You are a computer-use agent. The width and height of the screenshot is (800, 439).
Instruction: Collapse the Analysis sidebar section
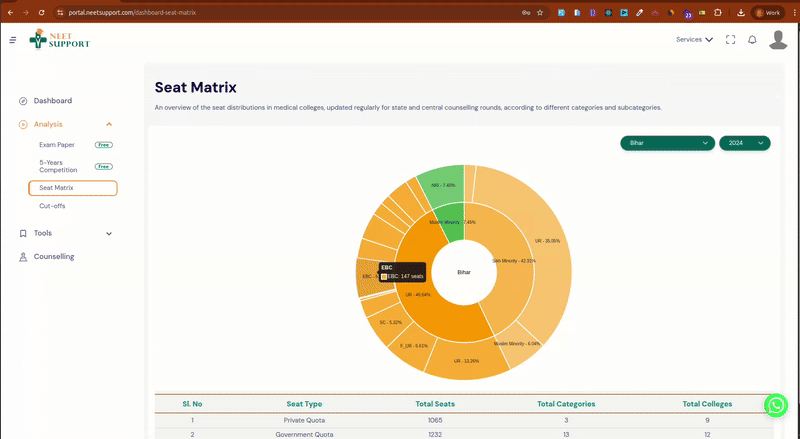tap(108, 124)
